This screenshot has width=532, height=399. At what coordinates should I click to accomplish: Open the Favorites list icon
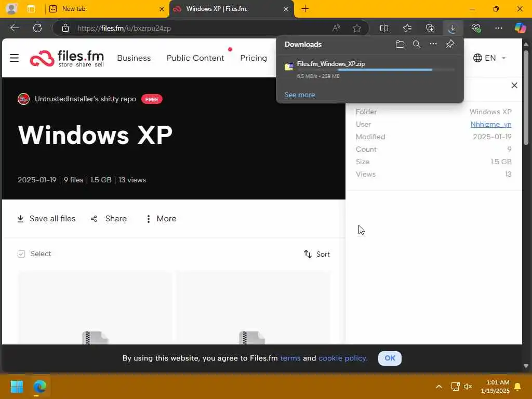pos(407,28)
